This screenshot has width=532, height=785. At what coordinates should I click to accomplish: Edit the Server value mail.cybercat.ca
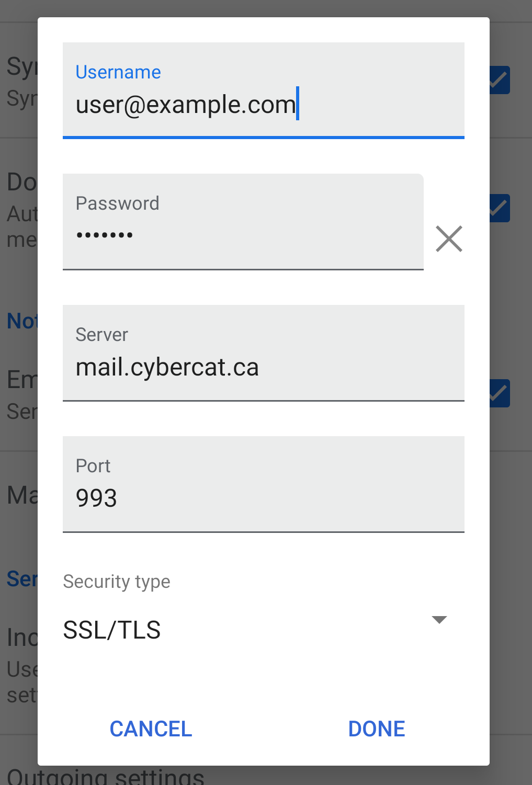[x=167, y=367]
